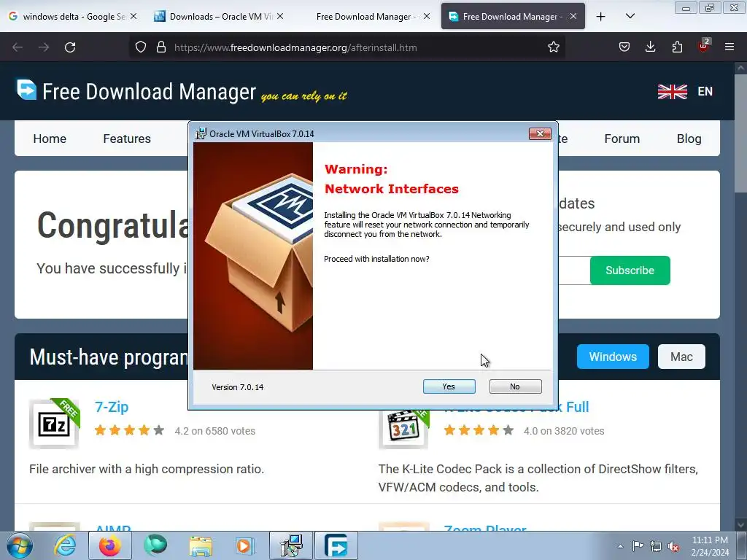Bookmark this page with the star icon
This screenshot has height=560, width=747.
553,47
